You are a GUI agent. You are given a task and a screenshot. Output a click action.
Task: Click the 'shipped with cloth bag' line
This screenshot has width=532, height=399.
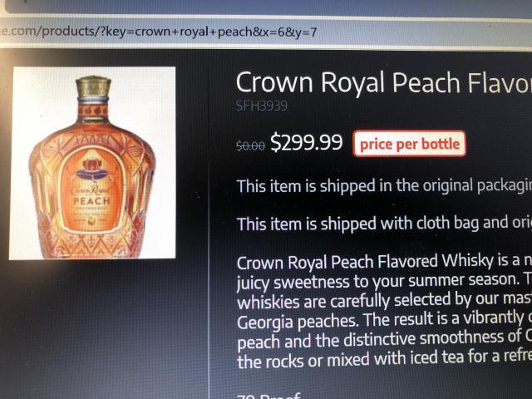tap(384, 224)
